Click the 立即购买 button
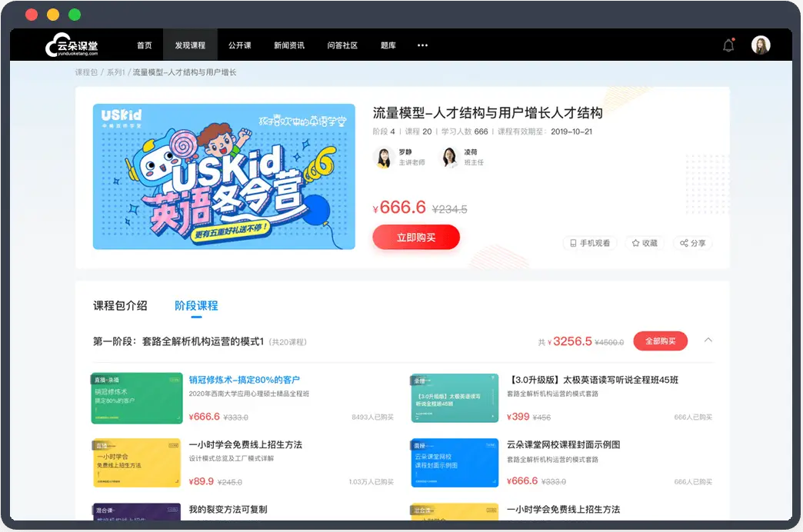 pyautogui.click(x=416, y=238)
